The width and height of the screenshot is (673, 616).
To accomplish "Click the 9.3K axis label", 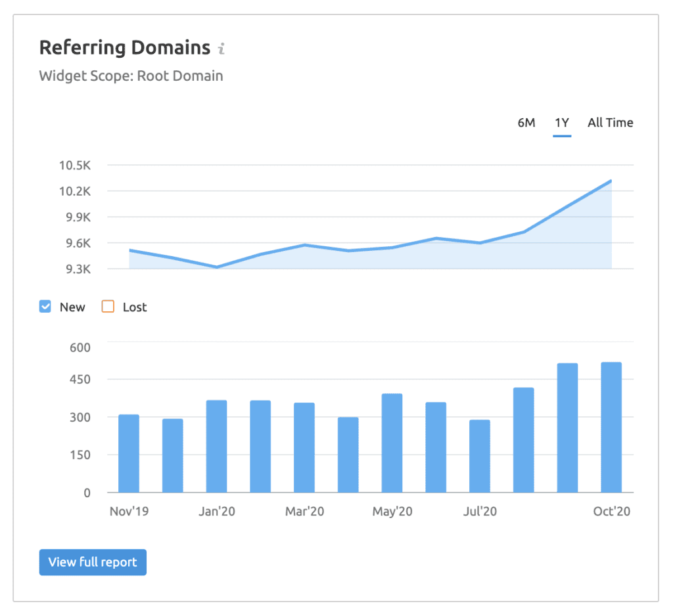I will point(78,269).
